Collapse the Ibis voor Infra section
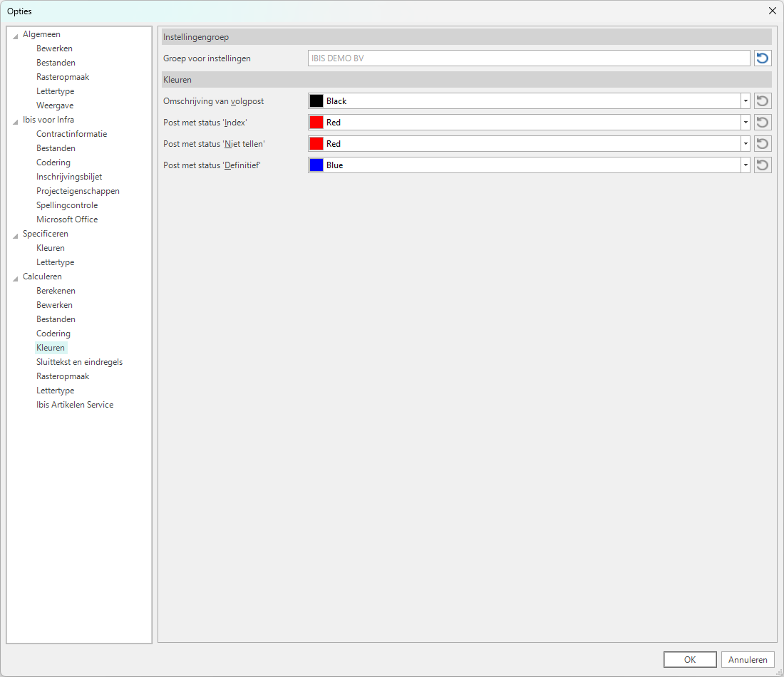The height and width of the screenshot is (677, 784). tap(16, 120)
